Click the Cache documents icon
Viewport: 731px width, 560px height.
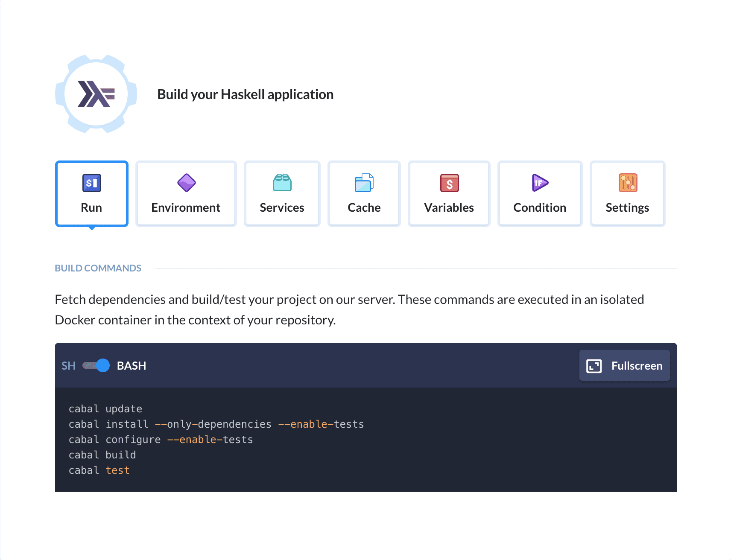364,183
